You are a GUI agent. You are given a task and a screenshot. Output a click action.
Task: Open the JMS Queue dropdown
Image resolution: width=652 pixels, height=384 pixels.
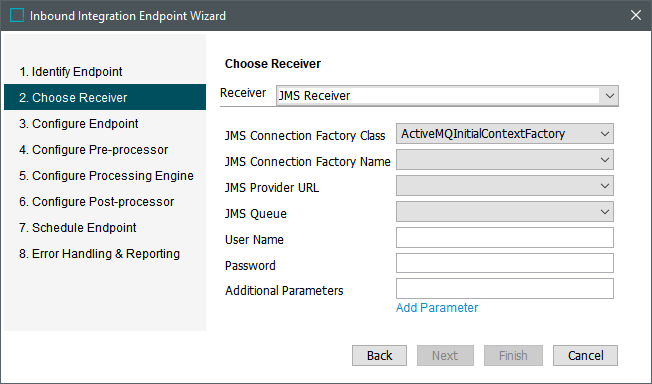coord(504,212)
